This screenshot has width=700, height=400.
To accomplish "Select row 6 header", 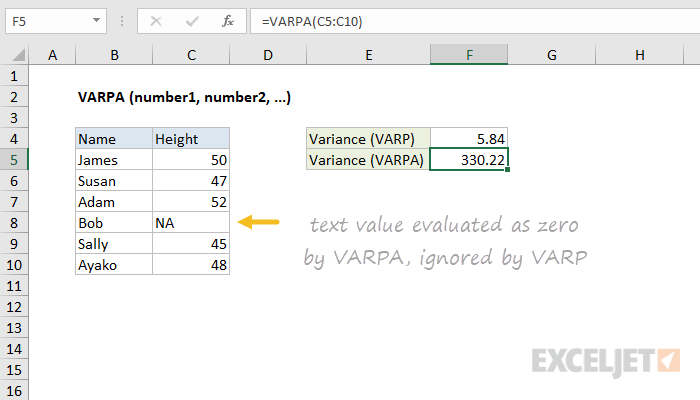I will pyautogui.click(x=14, y=181).
